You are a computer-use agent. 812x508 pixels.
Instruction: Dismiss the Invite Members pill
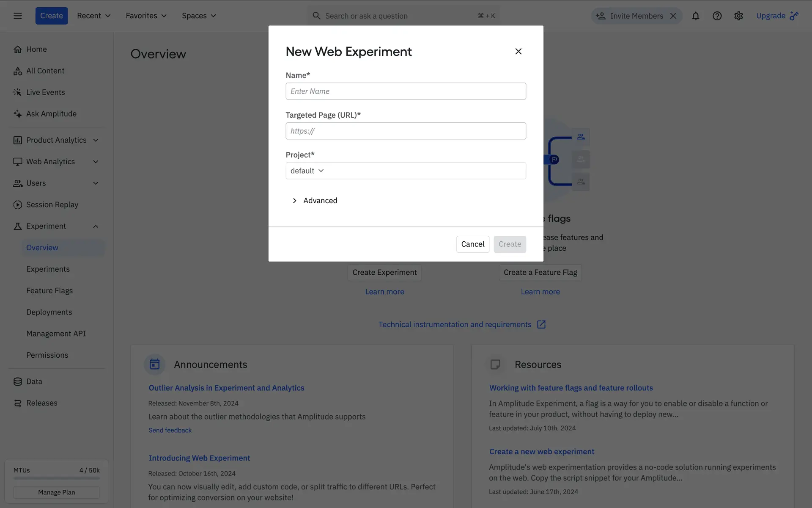(x=673, y=16)
